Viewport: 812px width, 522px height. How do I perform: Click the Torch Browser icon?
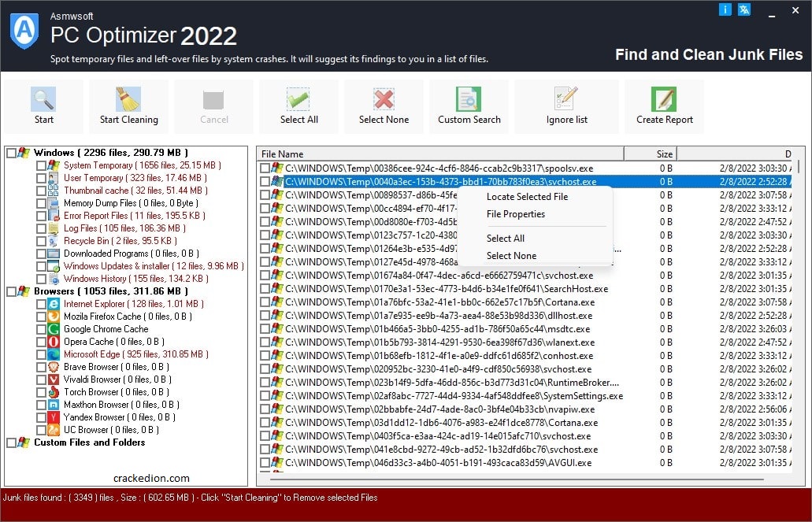click(54, 392)
